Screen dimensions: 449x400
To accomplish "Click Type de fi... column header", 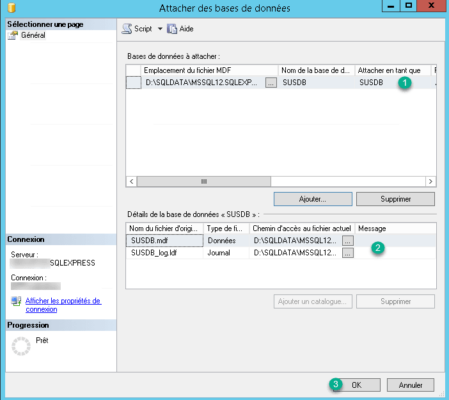I will point(226,228).
